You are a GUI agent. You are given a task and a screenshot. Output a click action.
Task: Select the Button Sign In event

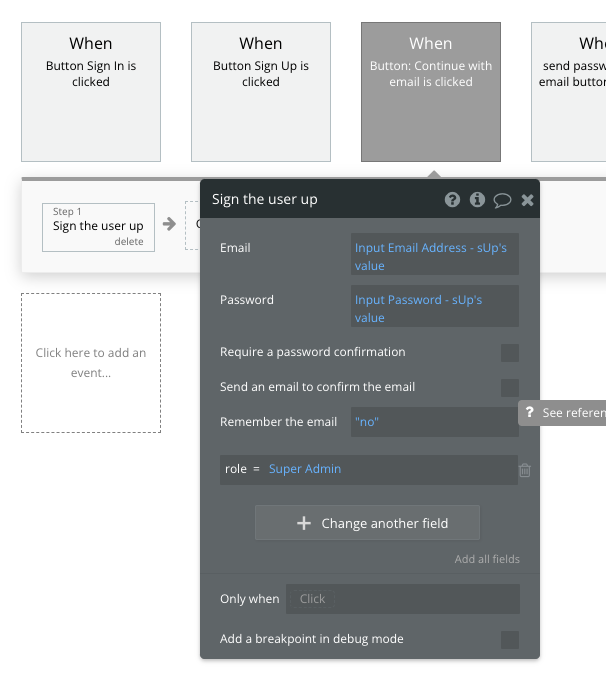pos(91,92)
